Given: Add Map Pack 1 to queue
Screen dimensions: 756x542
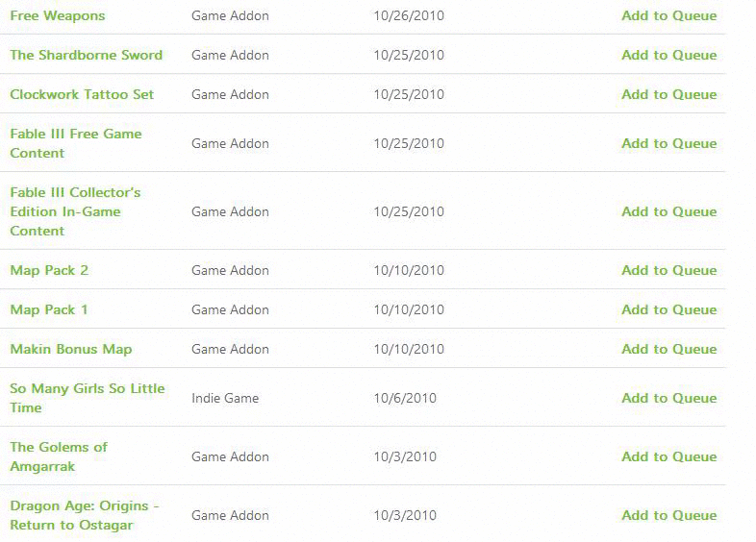Looking at the screenshot, I should pyautogui.click(x=668, y=309).
